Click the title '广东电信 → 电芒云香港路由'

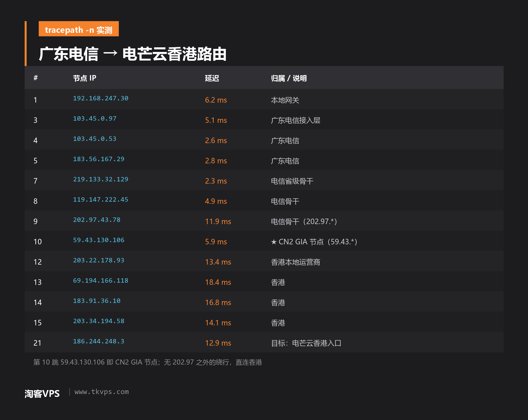[132, 54]
